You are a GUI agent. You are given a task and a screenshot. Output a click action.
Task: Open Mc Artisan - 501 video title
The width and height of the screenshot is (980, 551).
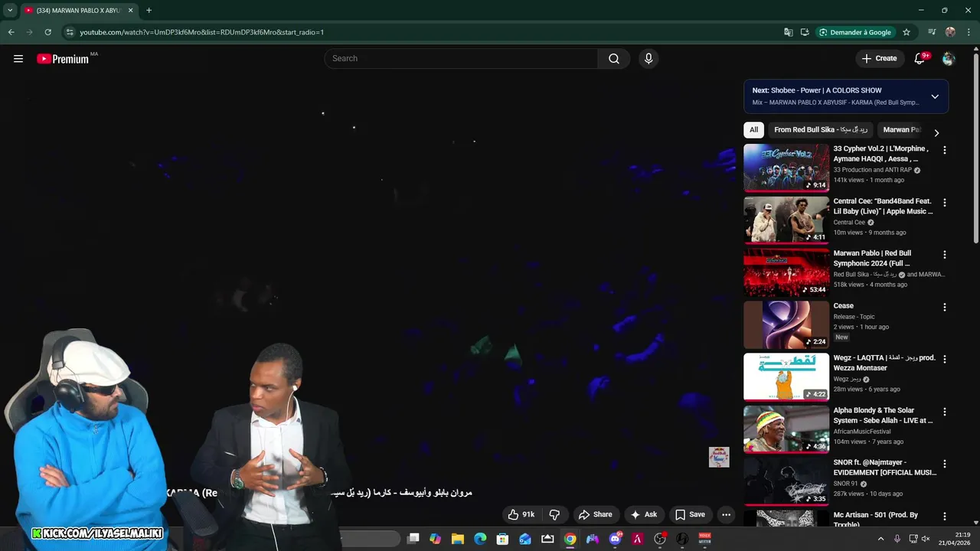876,520
